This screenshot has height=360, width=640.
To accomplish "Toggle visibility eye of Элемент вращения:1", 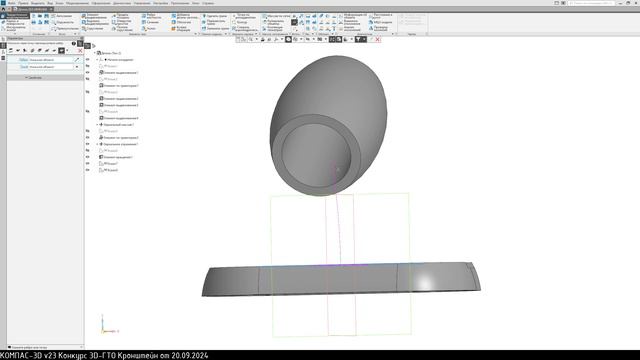I will click(x=88, y=157).
